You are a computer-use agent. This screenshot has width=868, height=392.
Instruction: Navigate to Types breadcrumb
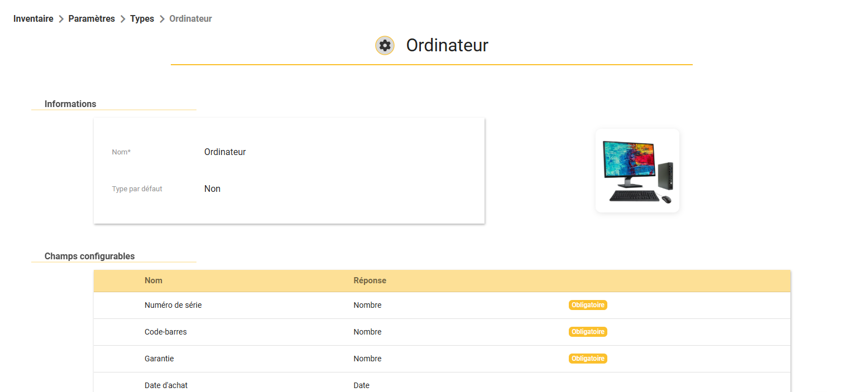pyautogui.click(x=142, y=19)
